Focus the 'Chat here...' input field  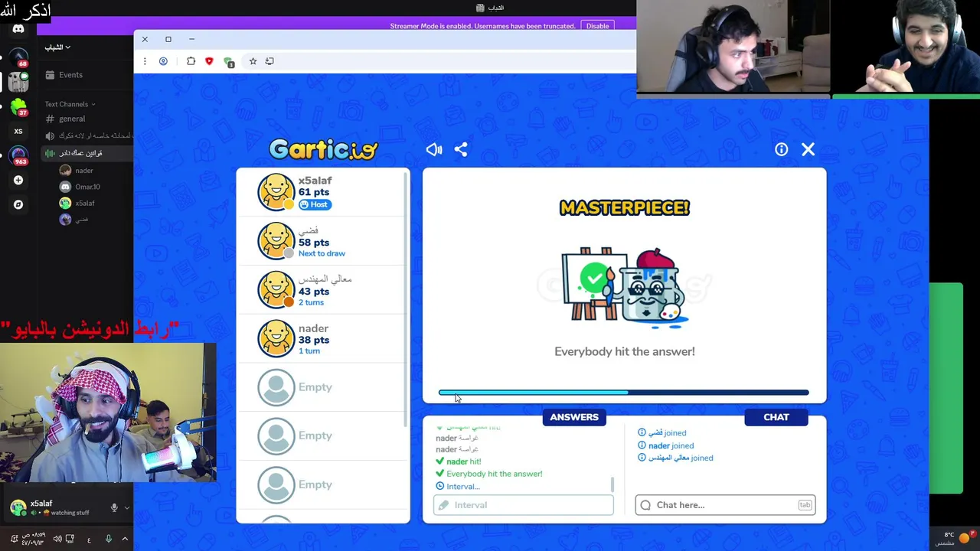click(726, 505)
